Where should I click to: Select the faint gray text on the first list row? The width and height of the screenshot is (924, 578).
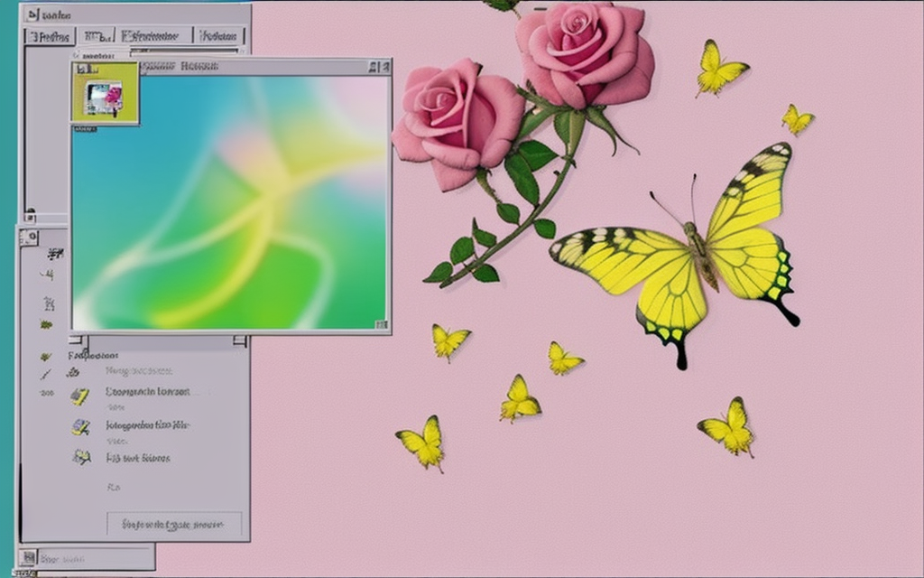139,371
